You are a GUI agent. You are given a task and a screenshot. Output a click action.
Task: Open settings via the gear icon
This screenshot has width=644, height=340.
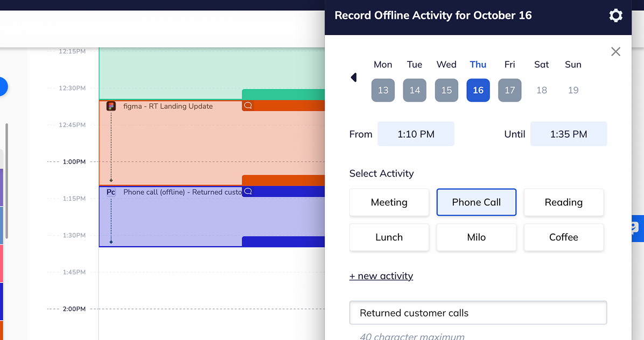tap(615, 16)
